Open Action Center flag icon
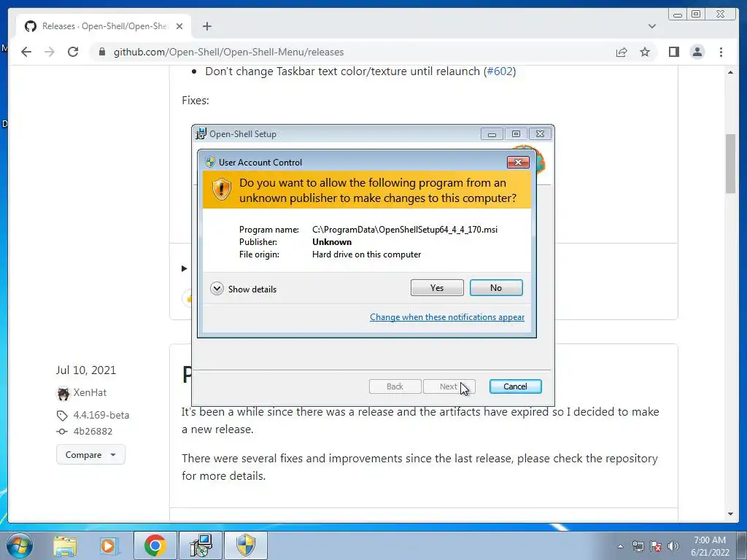This screenshot has height=560, width=747. click(x=656, y=546)
